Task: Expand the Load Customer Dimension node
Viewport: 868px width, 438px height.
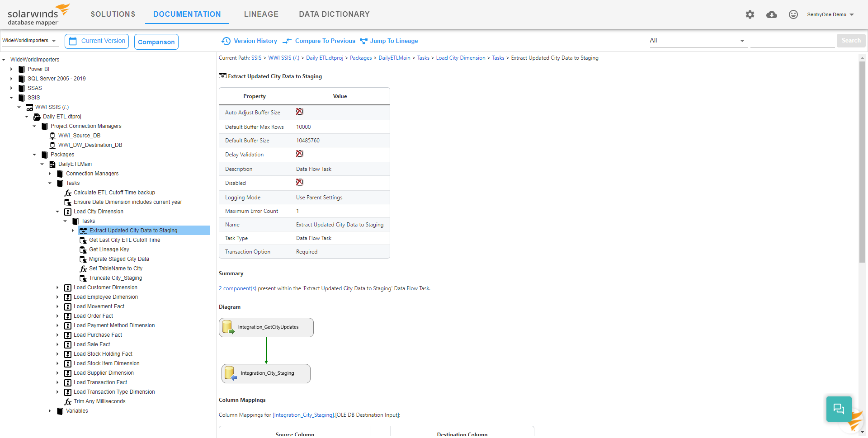Action: 57,287
